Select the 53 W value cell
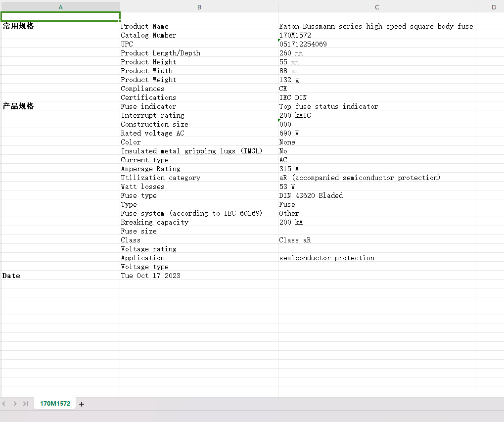Viewport: 504px width, 422px height. coord(377,187)
